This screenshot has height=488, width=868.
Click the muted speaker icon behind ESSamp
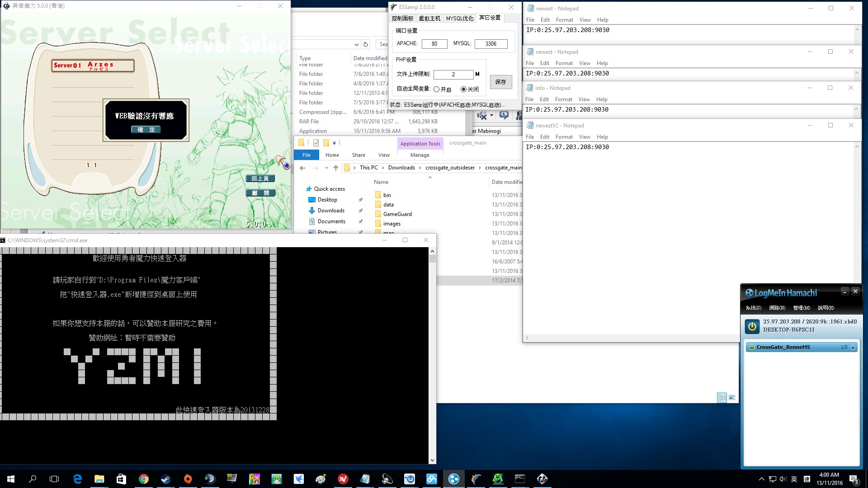pos(482,116)
